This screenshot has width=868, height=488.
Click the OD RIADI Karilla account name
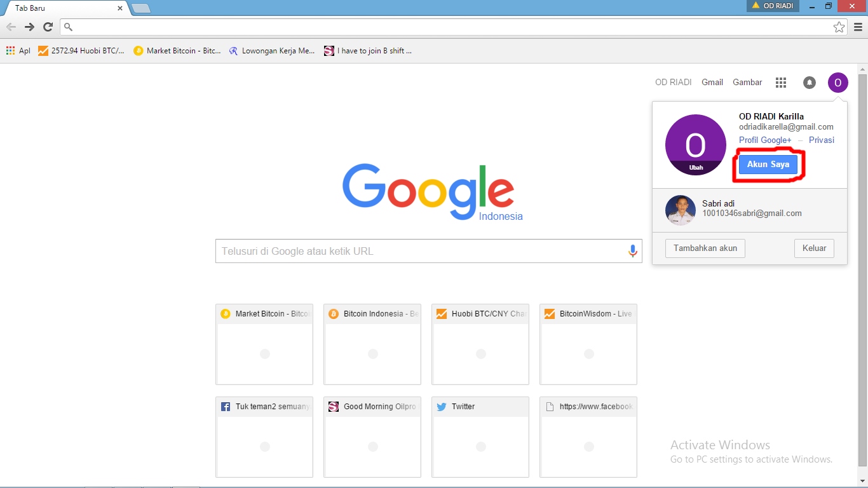(771, 116)
